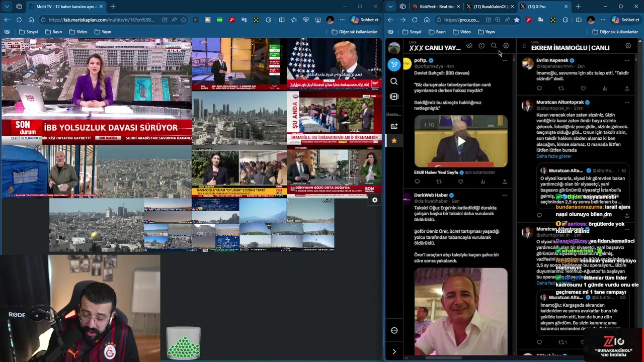Image resolution: width=644 pixels, height=362 pixels.
Task: Open Multi TV settings gear icon
Action: click(374, 200)
